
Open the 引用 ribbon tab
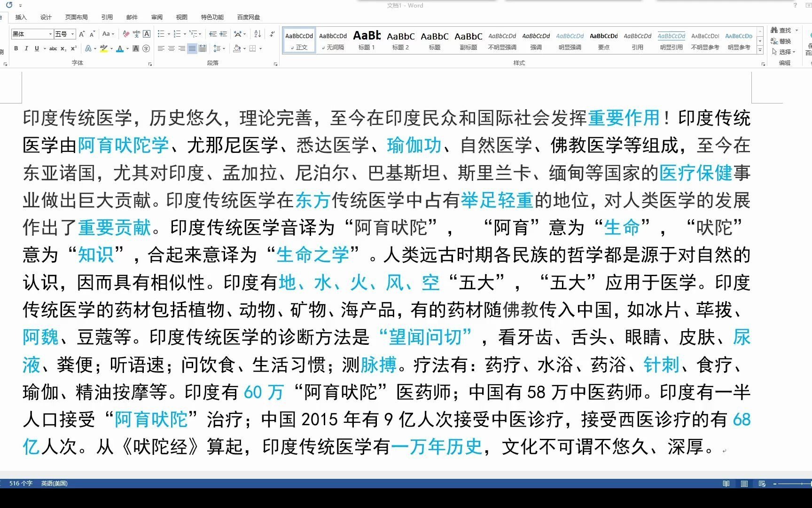click(x=107, y=17)
